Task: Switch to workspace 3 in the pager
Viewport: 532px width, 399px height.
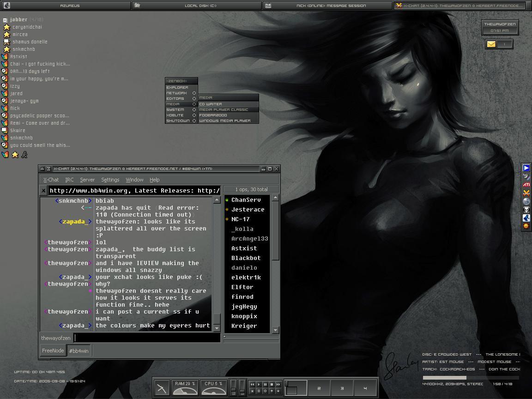Action: pos(342,388)
